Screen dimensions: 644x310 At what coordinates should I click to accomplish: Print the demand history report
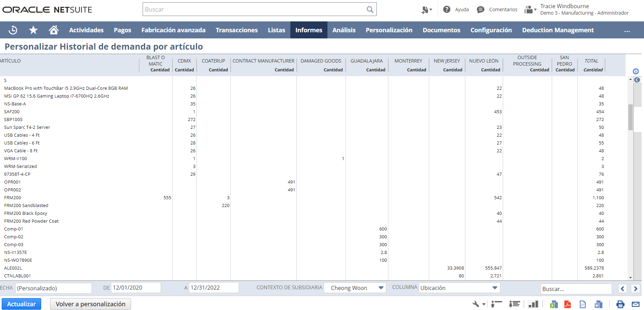point(620,304)
